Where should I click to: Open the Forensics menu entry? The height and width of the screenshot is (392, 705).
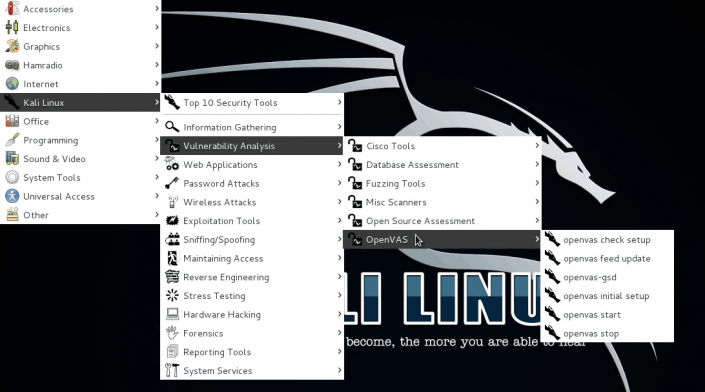click(x=252, y=333)
